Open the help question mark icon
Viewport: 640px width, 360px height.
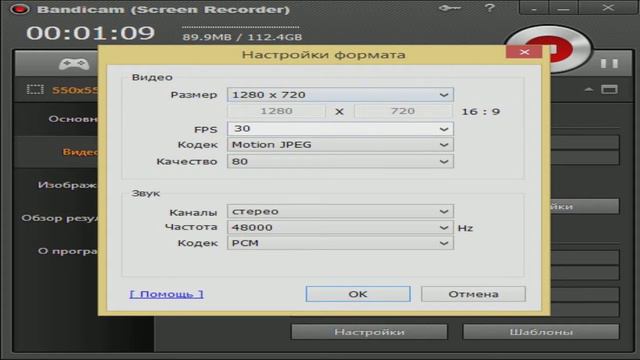pyautogui.click(x=489, y=8)
